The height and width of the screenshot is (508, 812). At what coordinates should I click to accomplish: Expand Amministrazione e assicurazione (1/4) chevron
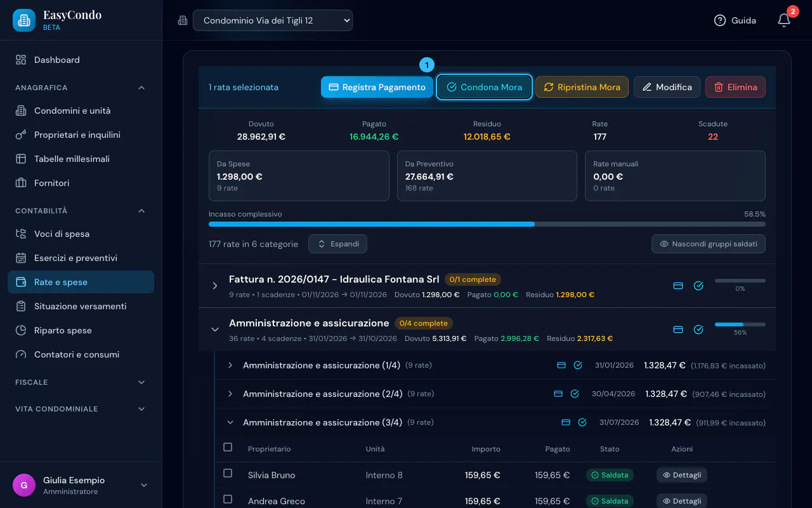click(x=230, y=365)
